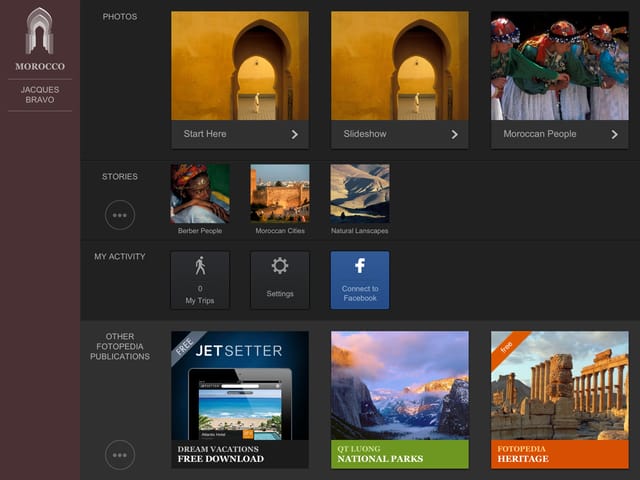
Task: Open the Moroccan People dancers photo
Action: [x=560, y=66]
